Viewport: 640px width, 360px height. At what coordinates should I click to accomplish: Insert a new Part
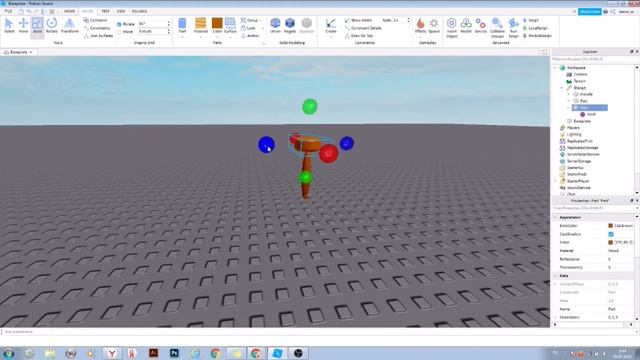point(182,25)
